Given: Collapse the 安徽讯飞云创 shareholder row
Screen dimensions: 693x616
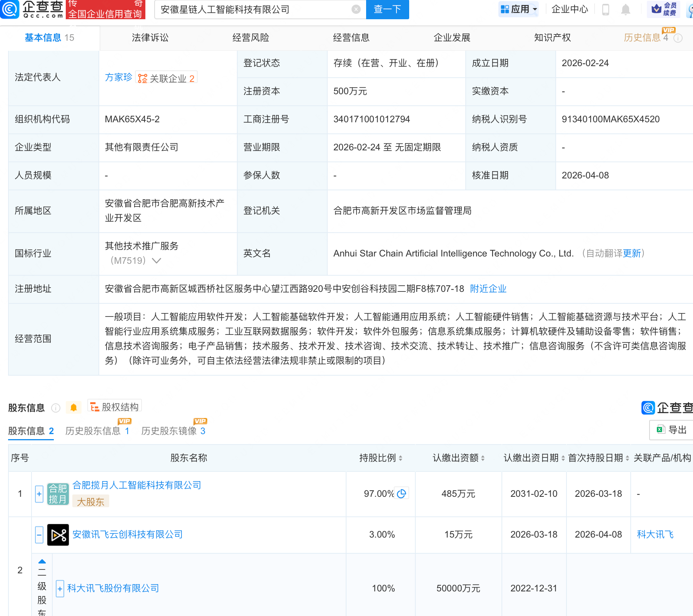Looking at the screenshot, I should 39,535.
